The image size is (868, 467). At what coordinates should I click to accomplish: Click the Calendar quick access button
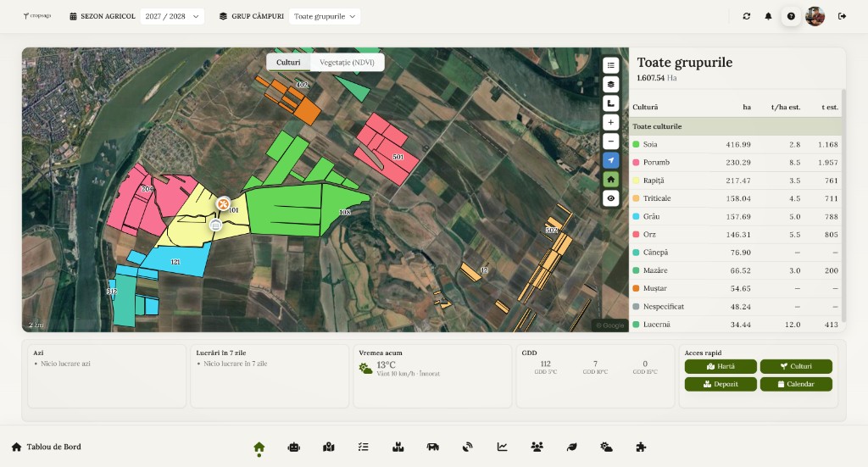tap(796, 384)
